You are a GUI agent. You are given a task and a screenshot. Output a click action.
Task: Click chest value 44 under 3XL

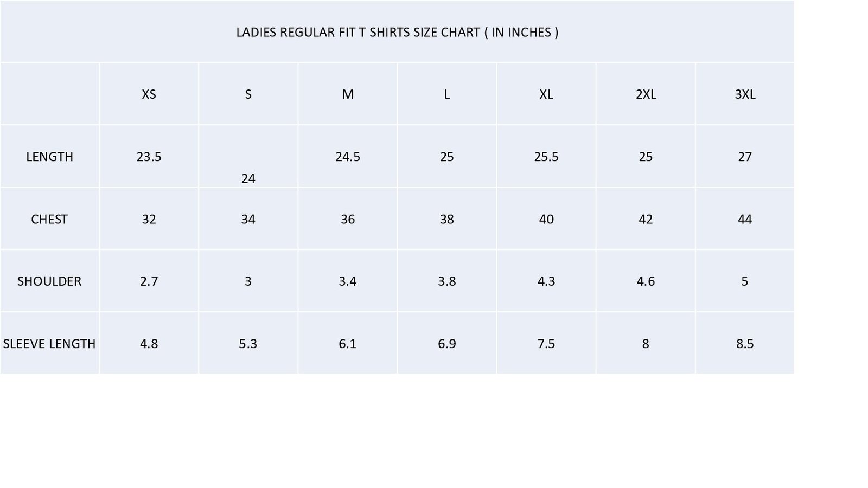pyautogui.click(x=745, y=219)
